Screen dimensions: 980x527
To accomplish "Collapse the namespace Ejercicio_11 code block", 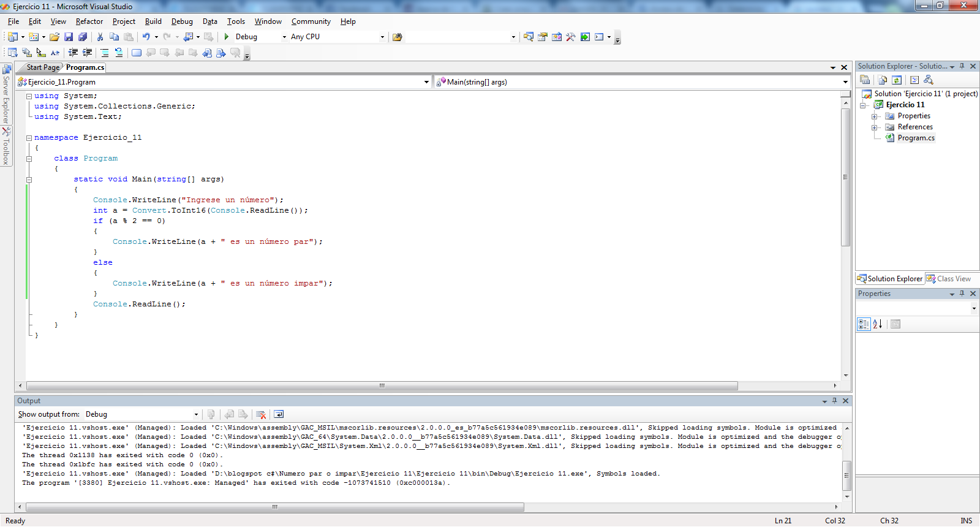I will click(29, 138).
